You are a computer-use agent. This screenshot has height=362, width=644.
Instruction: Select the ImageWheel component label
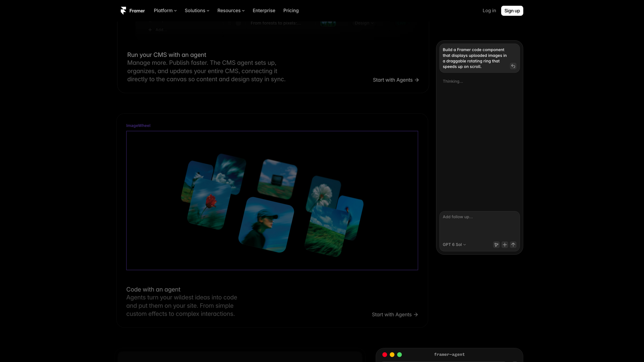tap(138, 126)
